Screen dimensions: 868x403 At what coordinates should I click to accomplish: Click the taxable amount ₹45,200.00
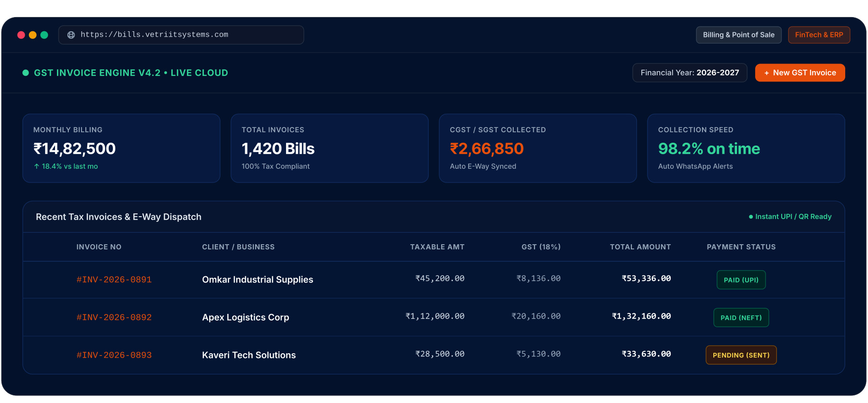tap(440, 278)
